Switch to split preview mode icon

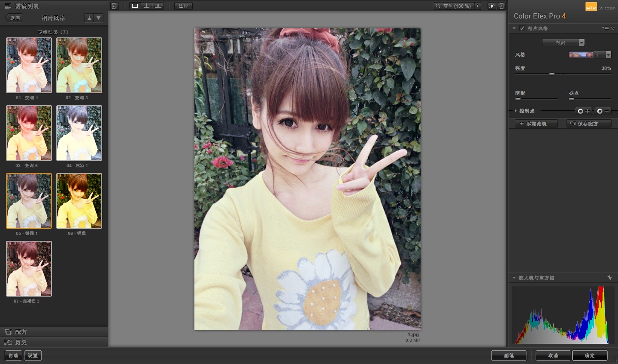click(x=146, y=6)
